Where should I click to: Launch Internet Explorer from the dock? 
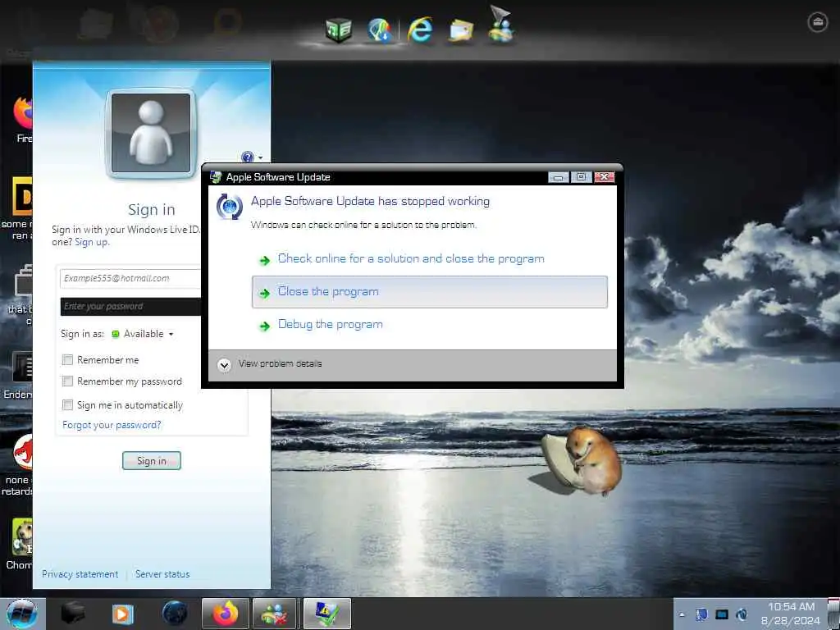[420, 30]
